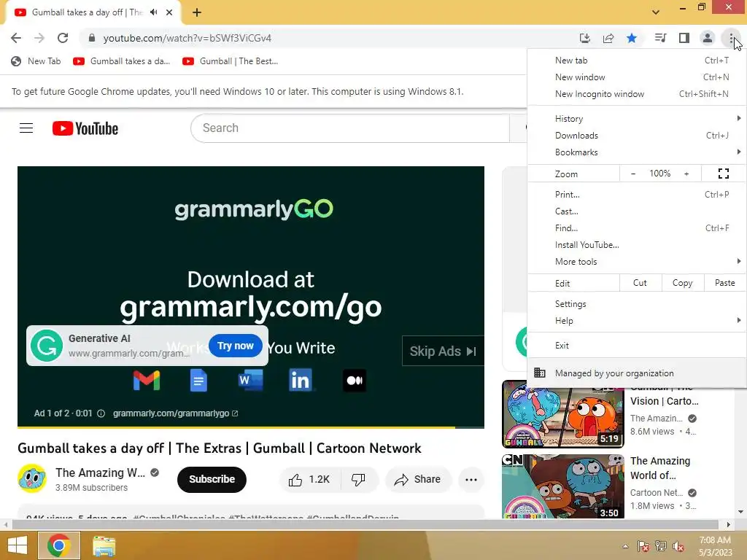Click the Google Docs icon in the ad
747x560 pixels.
(x=198, y=381)
